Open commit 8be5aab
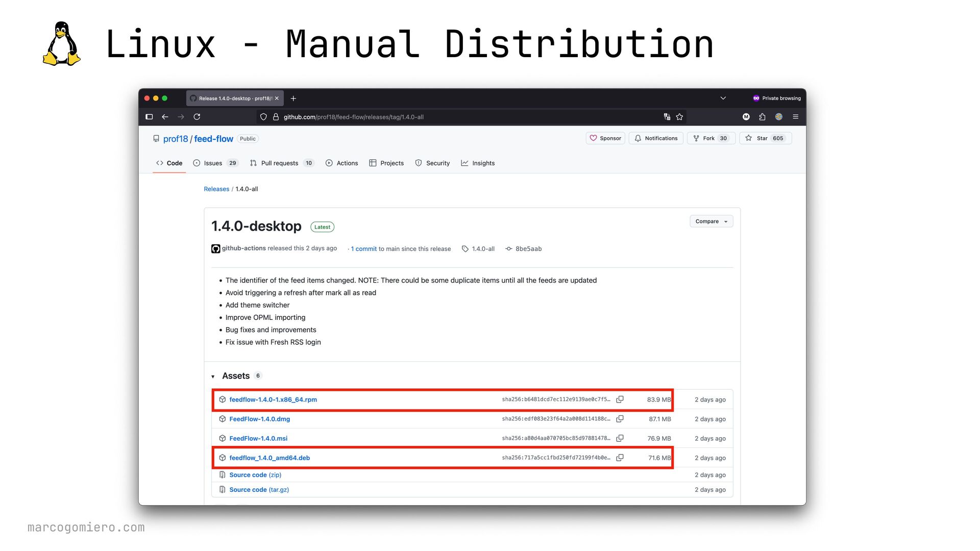The height and width of the screenshot is (551, 980). tap(524, 249)
